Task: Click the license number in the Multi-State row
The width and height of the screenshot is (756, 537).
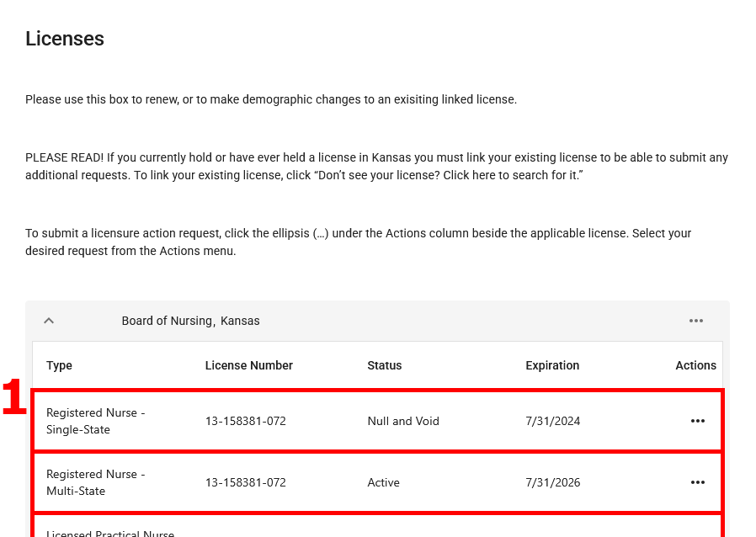Action: pos(245,482)
